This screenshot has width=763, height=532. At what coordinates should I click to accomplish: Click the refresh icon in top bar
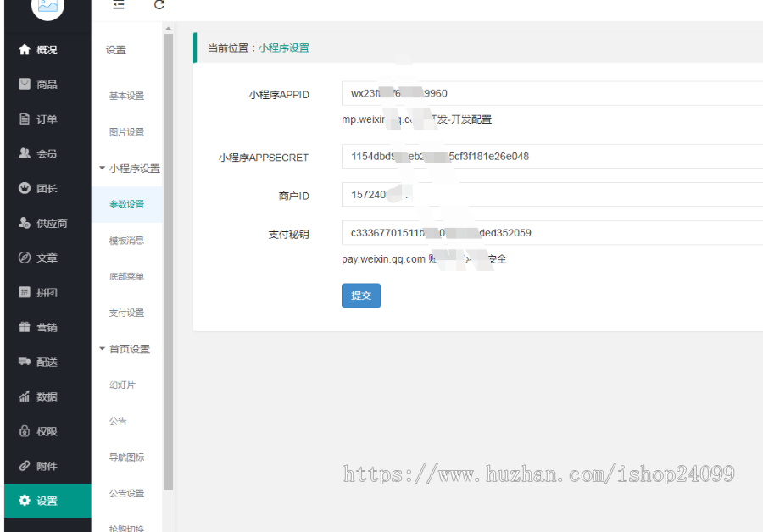coord(159,7)
